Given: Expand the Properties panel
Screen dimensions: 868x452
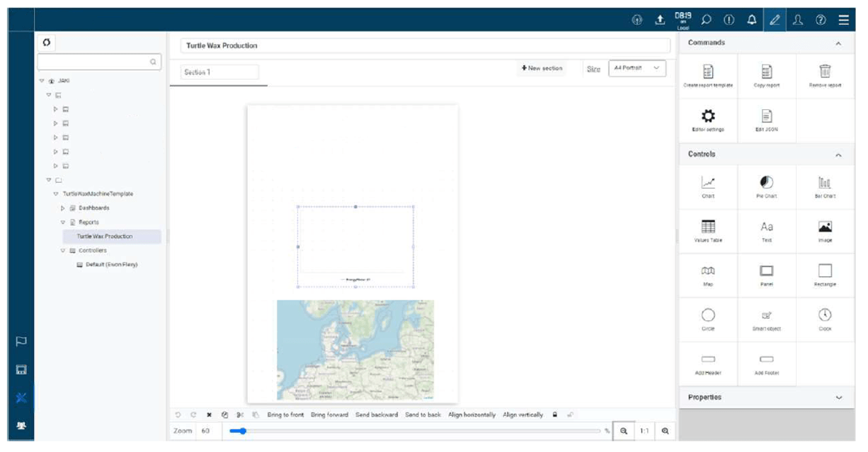Looking at the screenshot, I should click(839, 397).
